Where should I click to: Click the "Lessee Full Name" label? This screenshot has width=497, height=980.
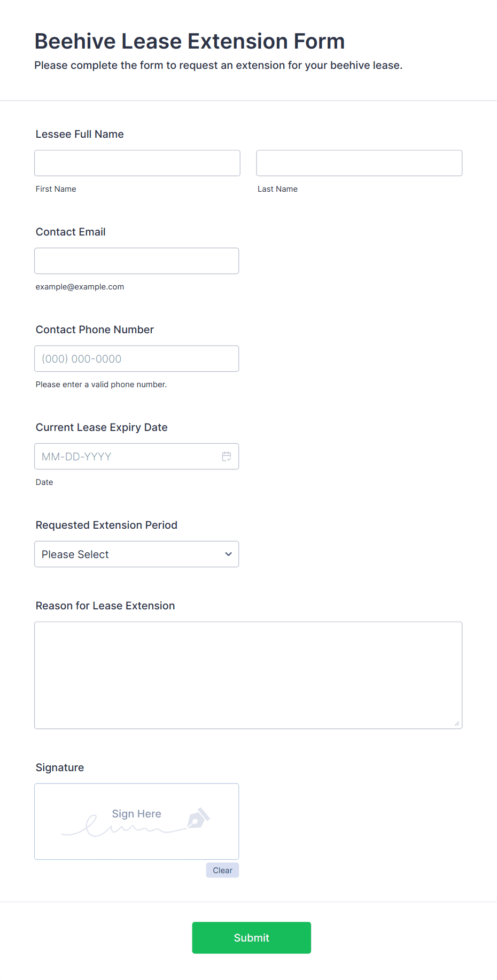[80, 134]
